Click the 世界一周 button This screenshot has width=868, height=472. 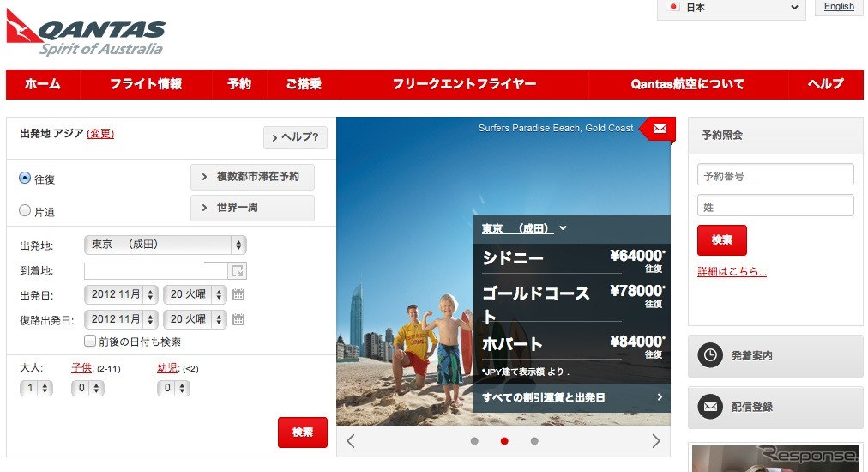252,208
